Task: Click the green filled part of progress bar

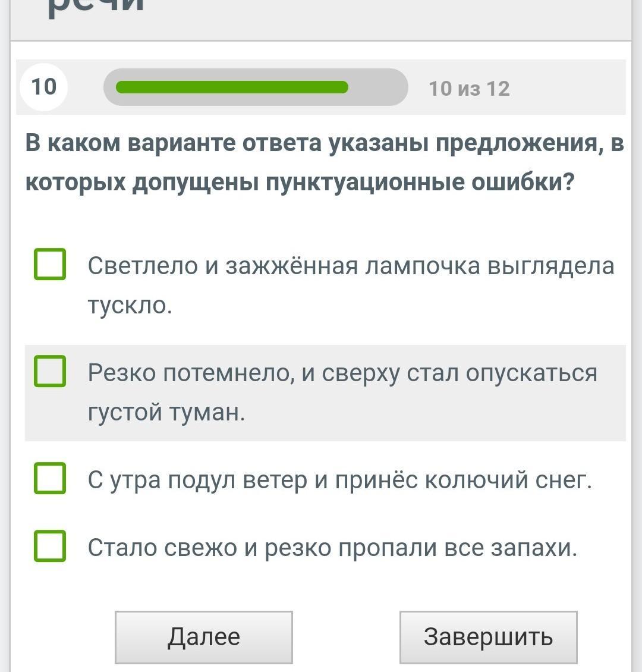Action: point(232,87)
